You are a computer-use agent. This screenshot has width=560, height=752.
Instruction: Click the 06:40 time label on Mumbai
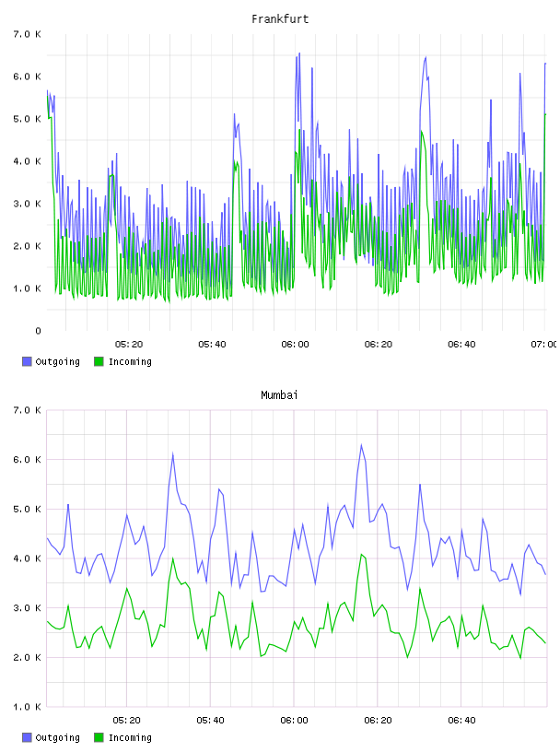(461, 721)
